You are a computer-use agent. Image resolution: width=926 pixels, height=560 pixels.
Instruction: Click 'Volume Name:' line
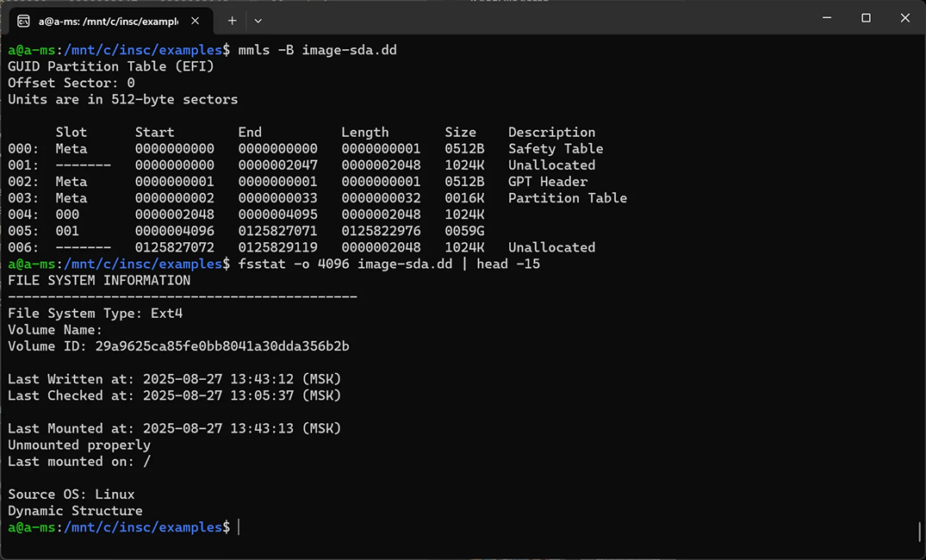[x=55, y=330]
